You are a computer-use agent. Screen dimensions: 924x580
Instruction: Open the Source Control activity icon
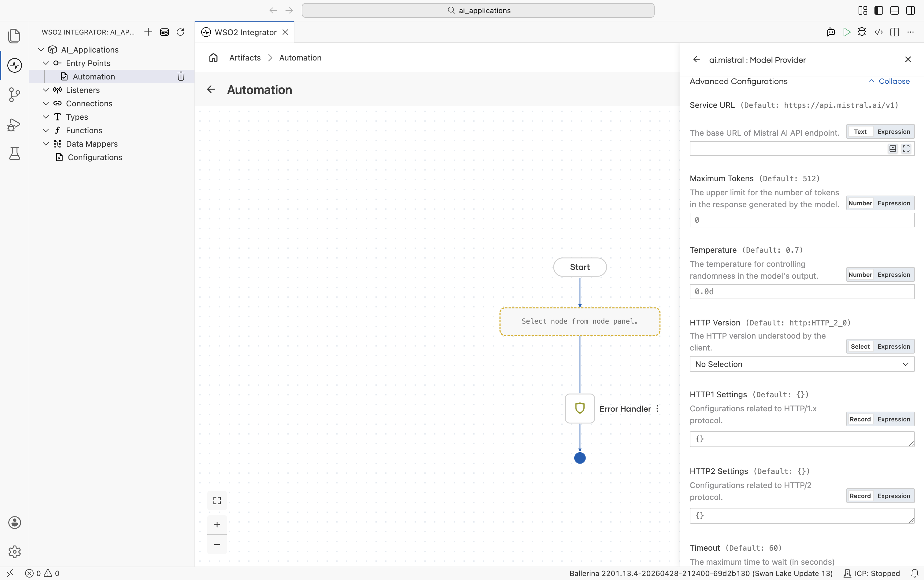pos(14,95)
